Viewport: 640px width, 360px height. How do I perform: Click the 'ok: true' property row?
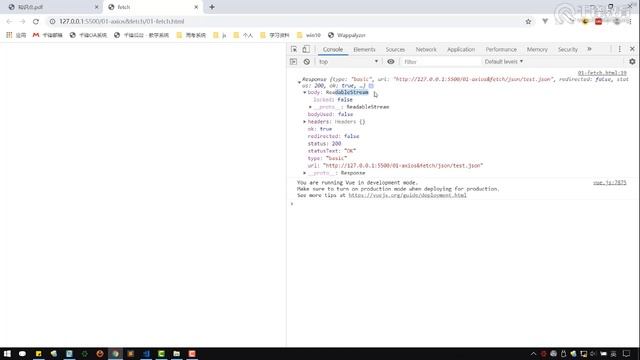pyautogui.click(x=320, y=129)
